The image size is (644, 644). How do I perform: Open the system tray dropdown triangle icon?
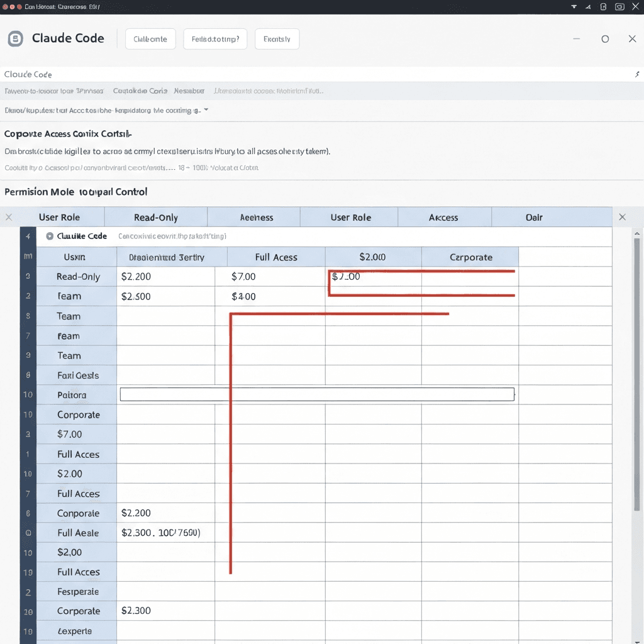click(574, 6)
